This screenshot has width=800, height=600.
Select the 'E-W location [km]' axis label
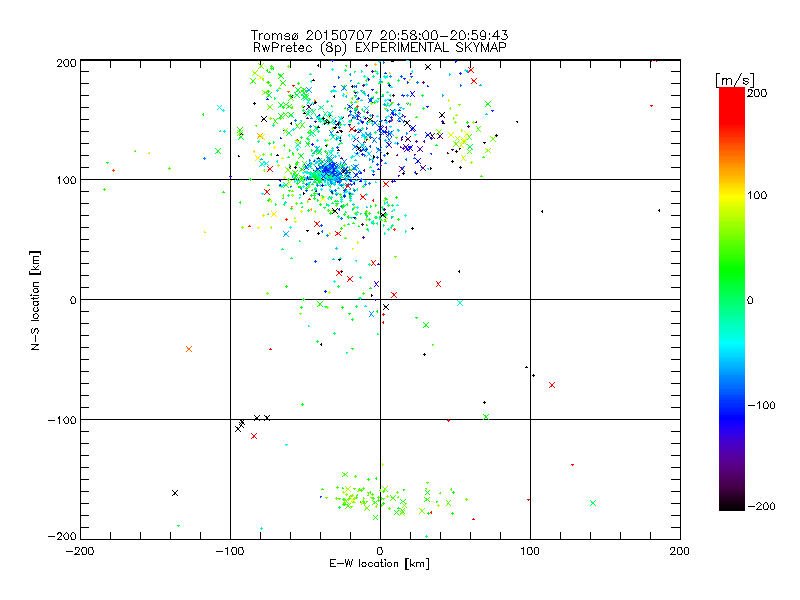[379, 564]
